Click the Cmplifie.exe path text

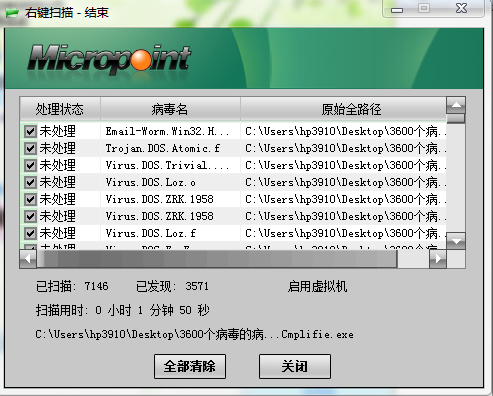[x=194, y=334]
